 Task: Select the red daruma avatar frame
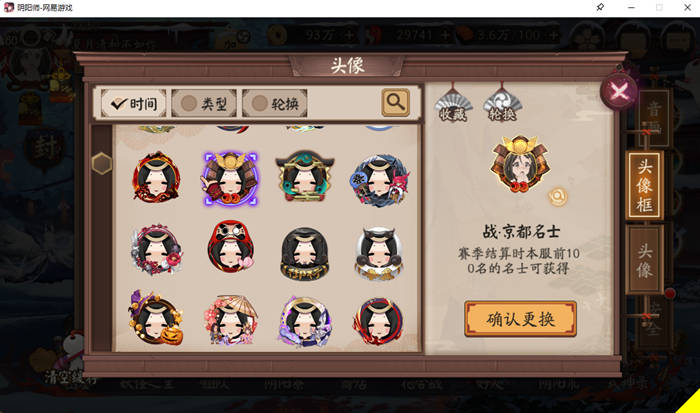[230, 246]
